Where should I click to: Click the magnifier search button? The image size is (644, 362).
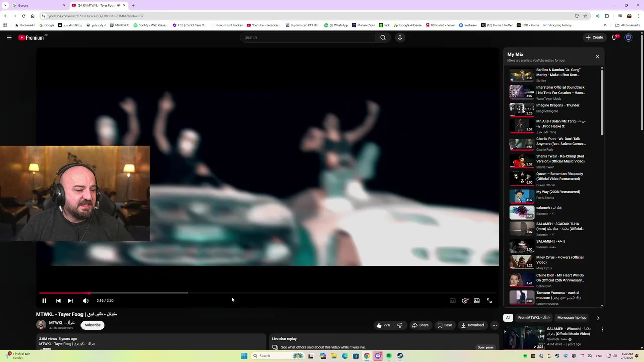tap(383, 37)
